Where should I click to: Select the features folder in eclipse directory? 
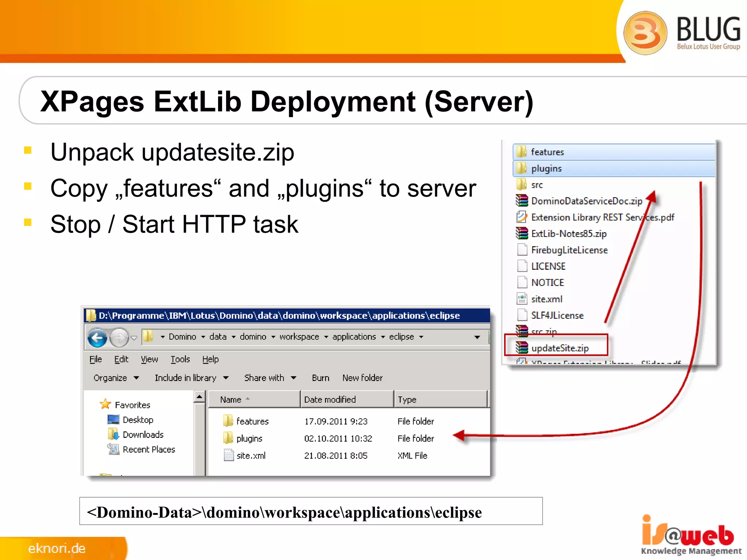pos(252,421)
